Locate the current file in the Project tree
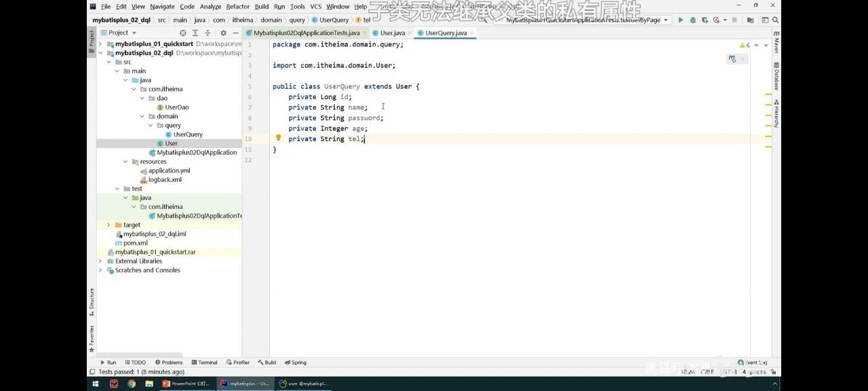This screenshot has width=868, height=391. [182, 33]
